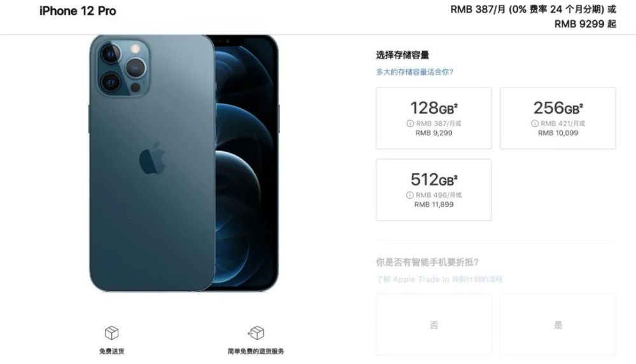636x364 pixels.
Task: Click the 免费送货 label
Action: coord(111,351)
